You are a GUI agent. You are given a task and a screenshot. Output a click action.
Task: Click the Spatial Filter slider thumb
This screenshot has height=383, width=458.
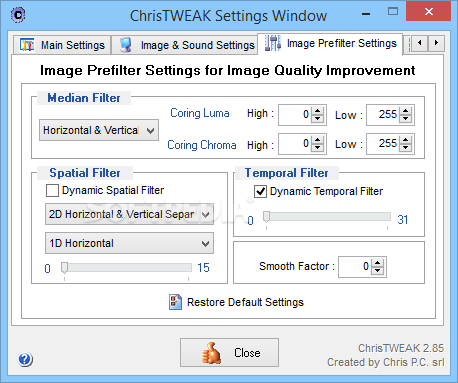pos(64,268)
